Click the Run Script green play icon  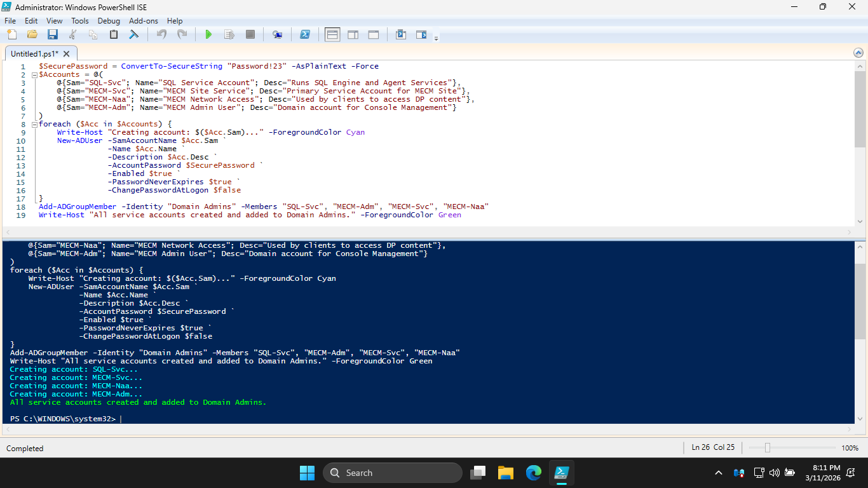(208, 34)
